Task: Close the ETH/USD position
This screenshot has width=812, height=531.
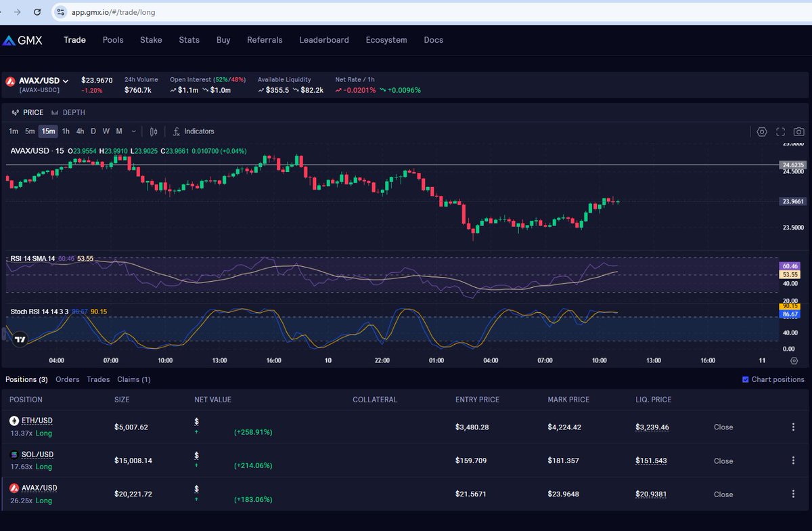Action: coord(723,427)
